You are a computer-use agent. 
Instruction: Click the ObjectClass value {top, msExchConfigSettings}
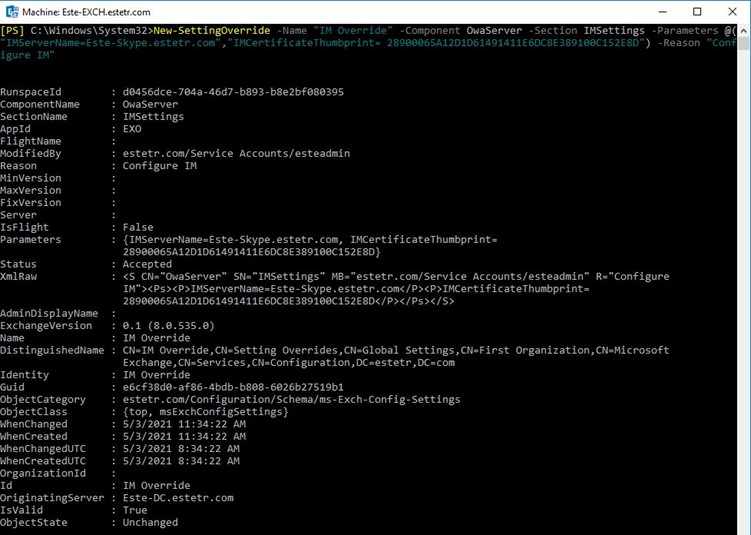205,411
